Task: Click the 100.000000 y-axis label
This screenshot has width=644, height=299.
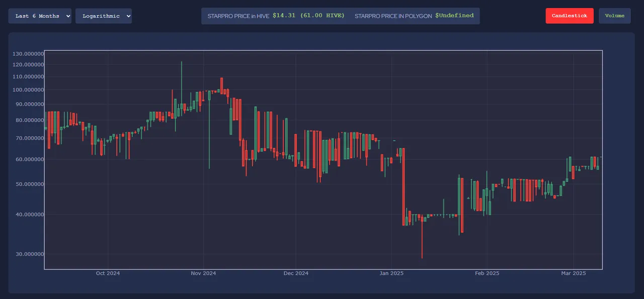Action: click(x=28, y=90)
